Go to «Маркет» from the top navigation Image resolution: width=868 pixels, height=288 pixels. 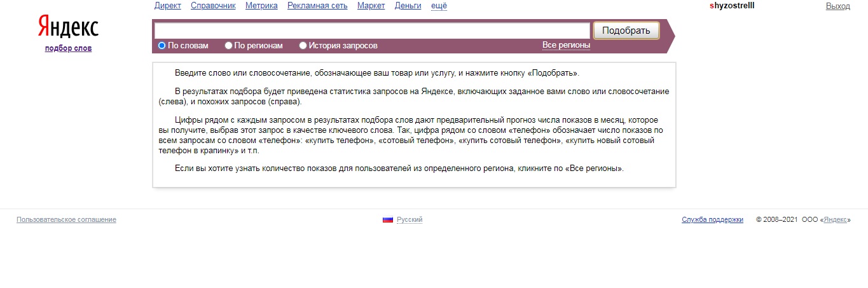[371, 6]
